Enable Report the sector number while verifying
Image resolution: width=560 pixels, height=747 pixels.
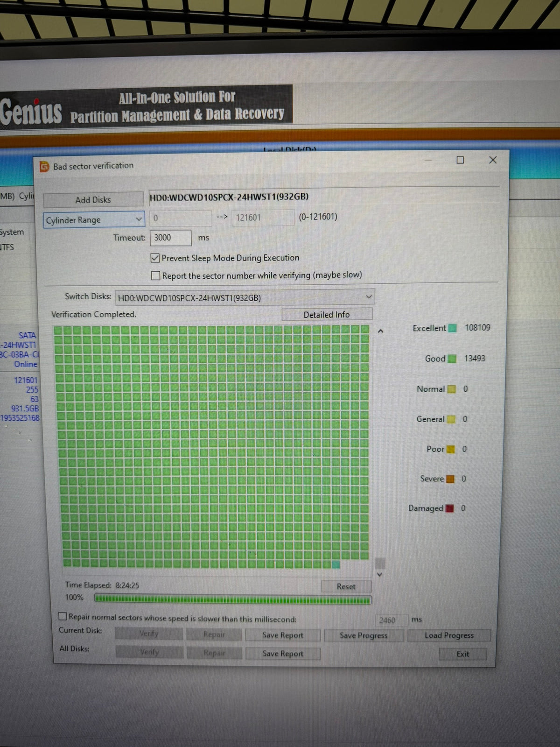[x=156, y=275]
